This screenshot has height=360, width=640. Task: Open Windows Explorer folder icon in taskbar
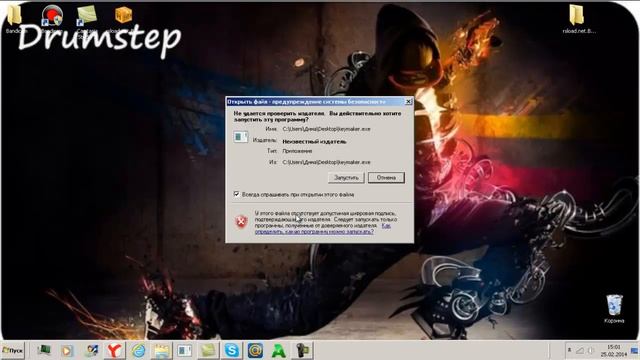click(162, 350)
